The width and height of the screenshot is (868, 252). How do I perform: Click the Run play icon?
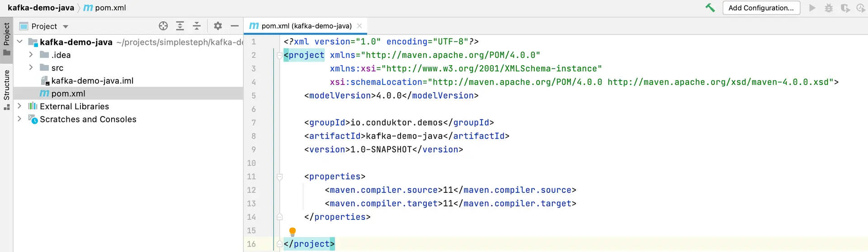pyautogui.click(x=812, y=8)
